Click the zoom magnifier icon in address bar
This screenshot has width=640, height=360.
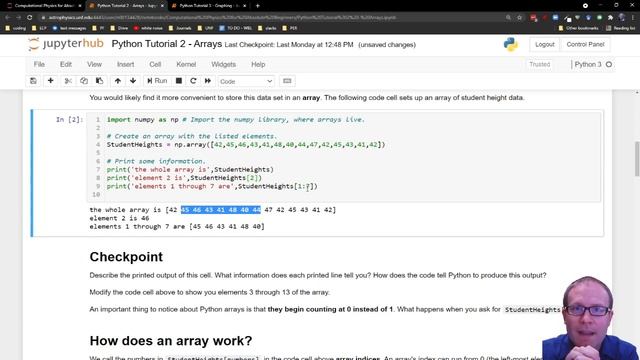508,18
